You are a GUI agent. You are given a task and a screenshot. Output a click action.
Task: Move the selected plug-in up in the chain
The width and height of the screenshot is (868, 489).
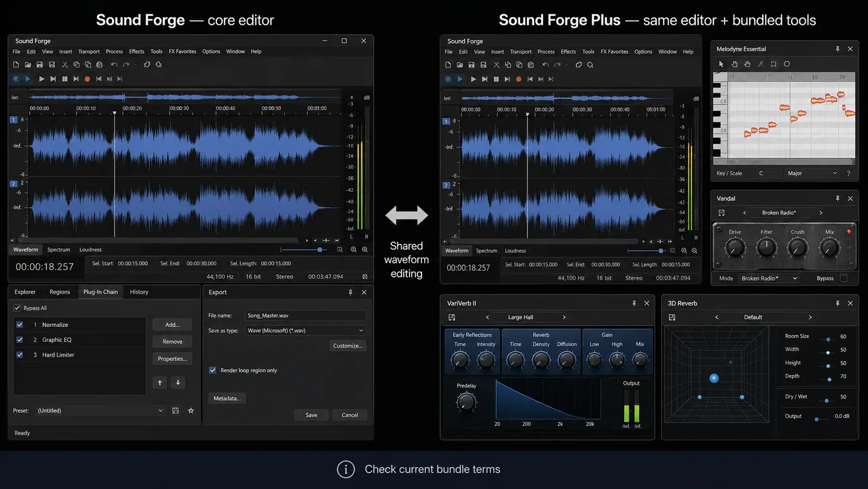click(160, 382)
